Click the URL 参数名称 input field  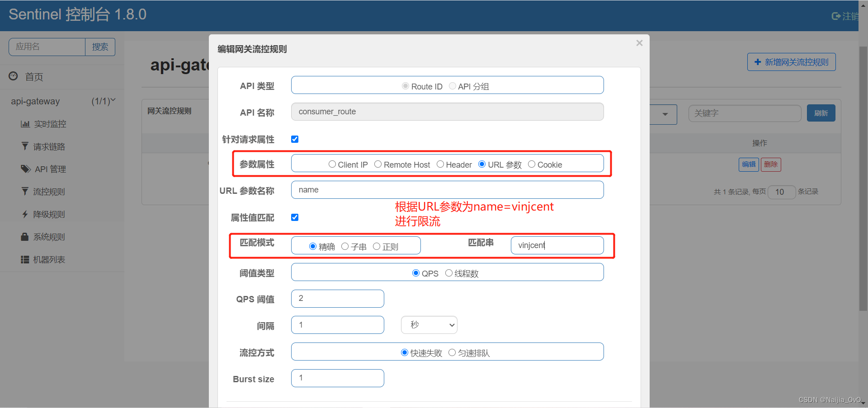coord(448,190)
